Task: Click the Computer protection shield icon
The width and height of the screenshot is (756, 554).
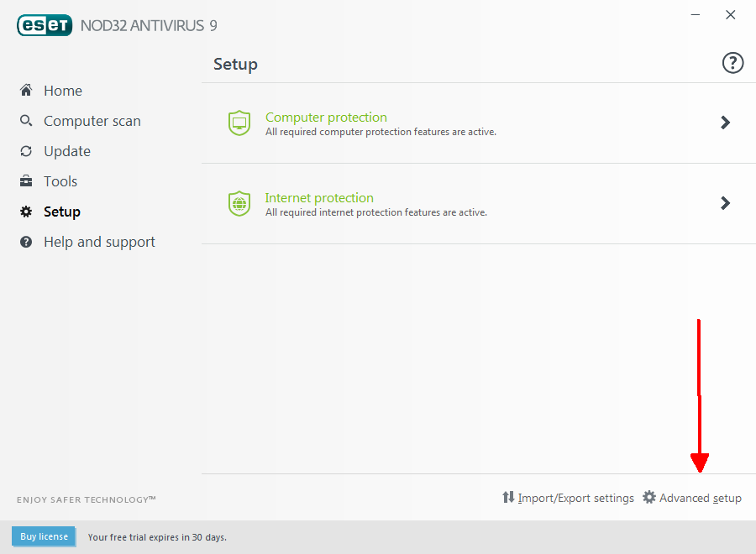Action: [x=239, y=123]
